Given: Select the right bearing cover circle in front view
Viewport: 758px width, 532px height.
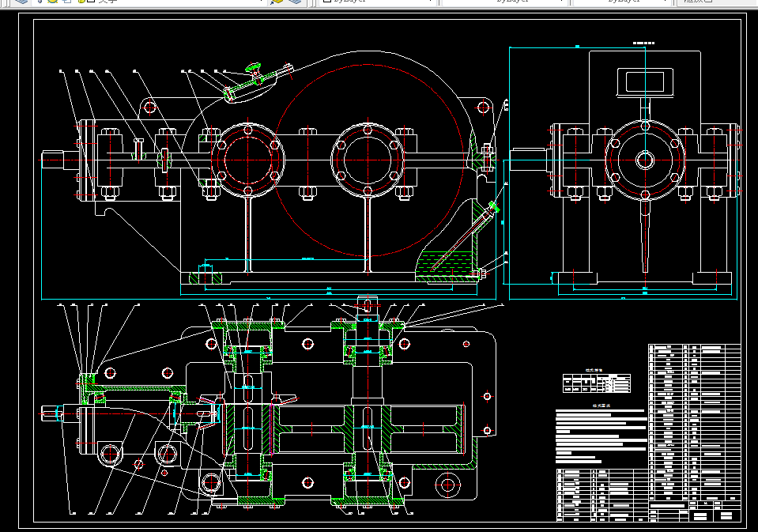Looking at the screenshot, I should pyautogui.click(x=368, y=160).
